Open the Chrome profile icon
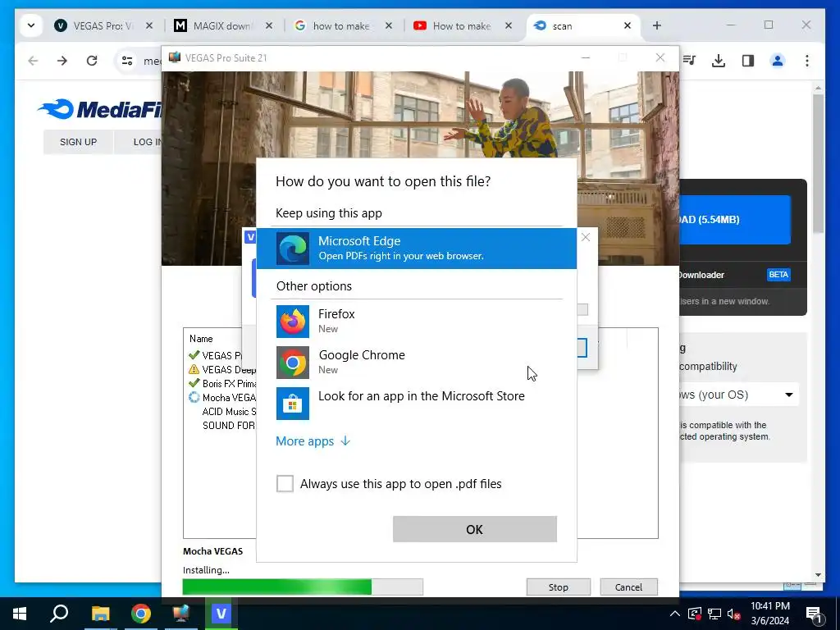The image size is (840, 630). click(778, 61)
